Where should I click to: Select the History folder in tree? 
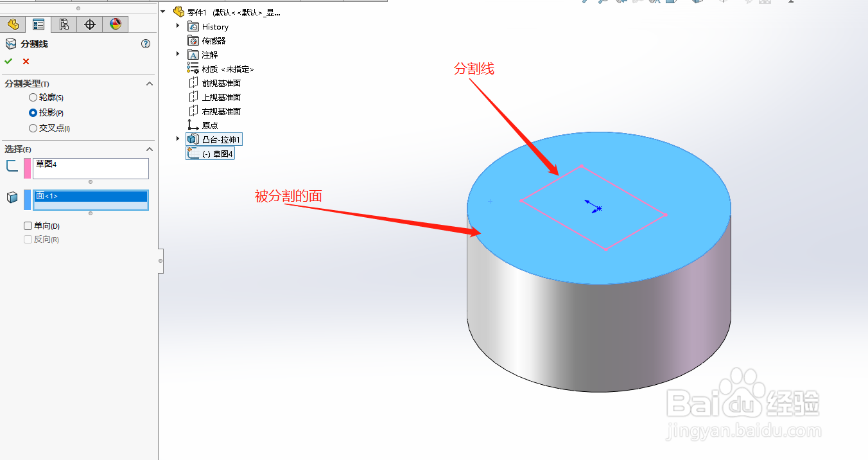point(208,26)
